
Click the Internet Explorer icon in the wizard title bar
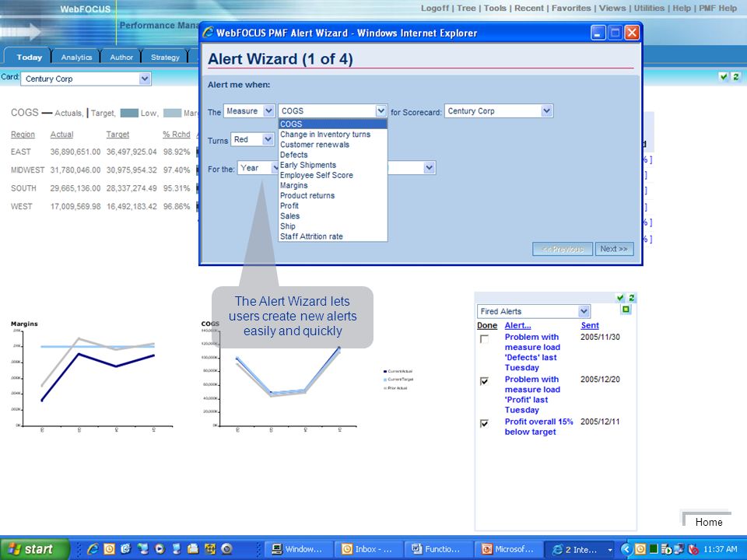(209, 33)
